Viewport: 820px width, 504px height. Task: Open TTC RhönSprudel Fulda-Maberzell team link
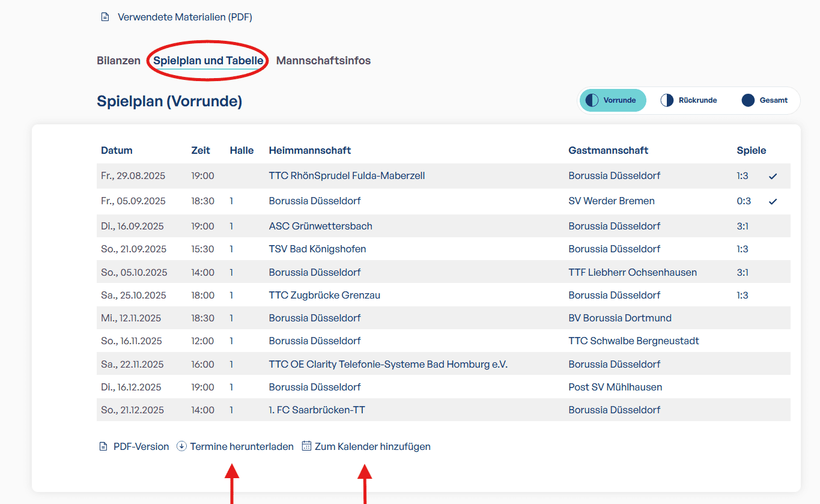[347, 176]
